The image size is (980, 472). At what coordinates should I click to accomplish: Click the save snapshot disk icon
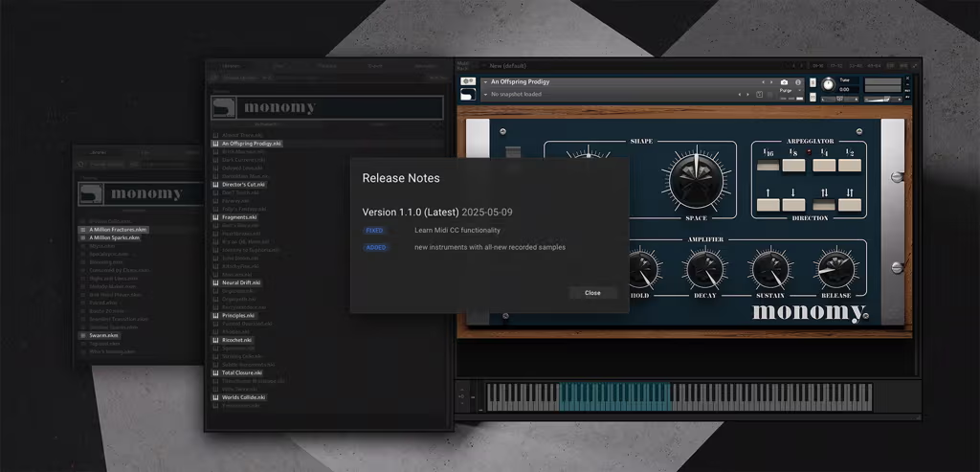pyautogui.click(x=759, y=95)
